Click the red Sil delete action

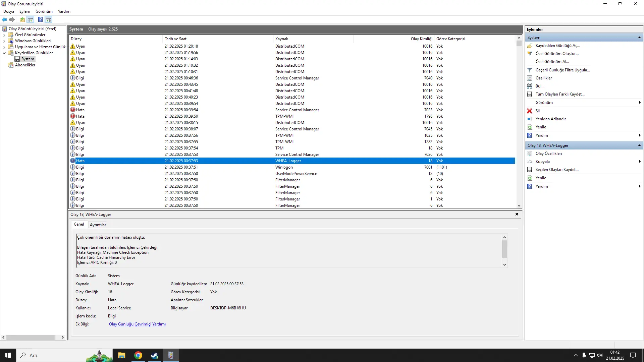click(x=530, y=111)
